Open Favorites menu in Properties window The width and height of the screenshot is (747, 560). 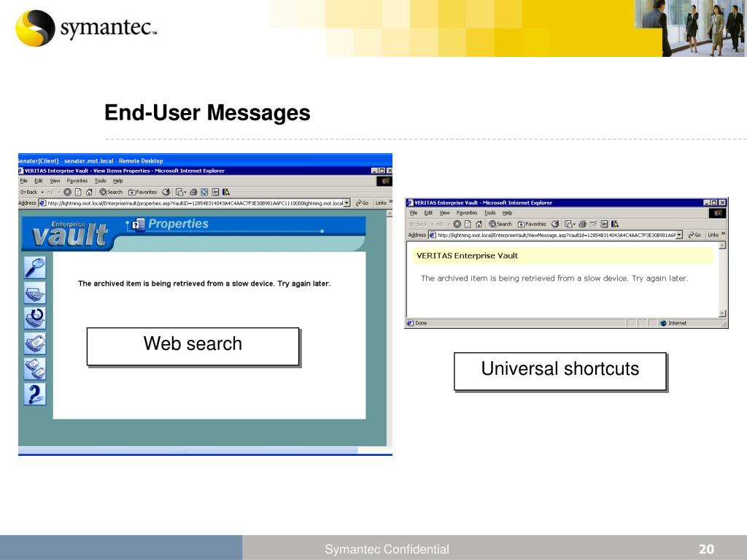point(77,181)
